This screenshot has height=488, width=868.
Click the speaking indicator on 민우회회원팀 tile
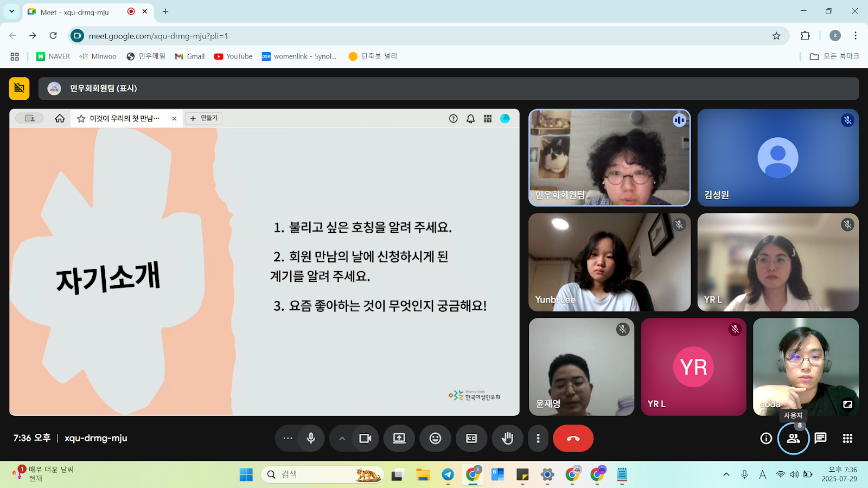679,120
